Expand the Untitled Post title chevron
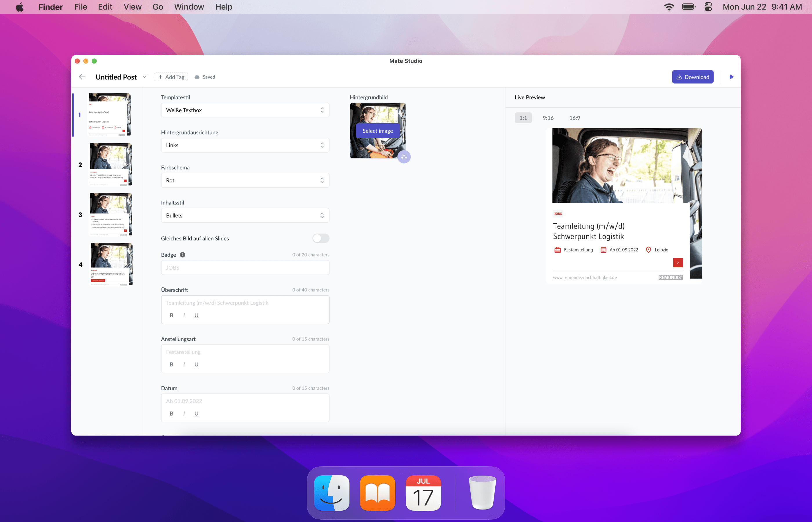 tap(144, 77)
